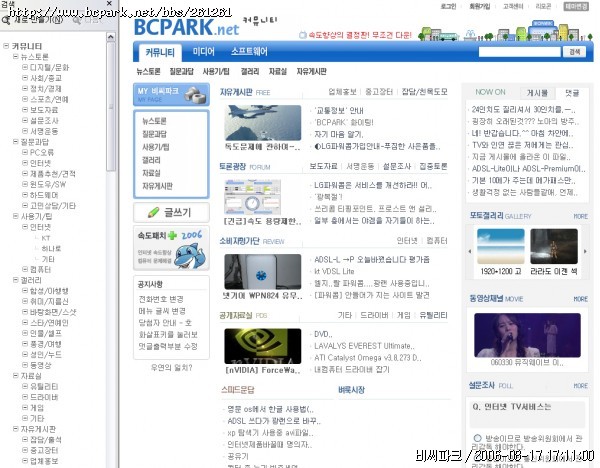Open 자료실 in the horizontal submenu

pos(278,72)
